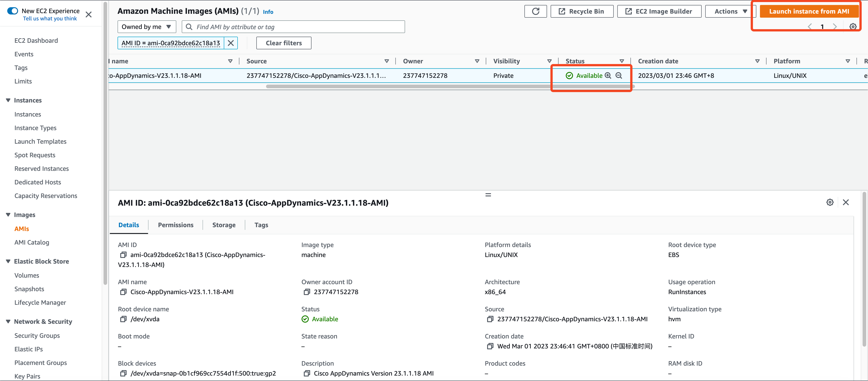Image resolution: width=868 pixels, height=381 pixels.
Task: Sort by the Platform column arrow
Action: [848, 61]
